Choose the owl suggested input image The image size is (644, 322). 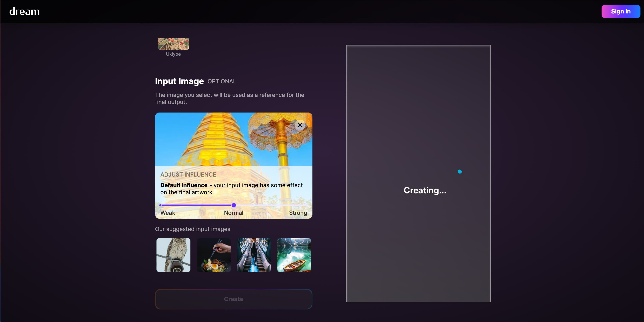(x=173, y=255)
